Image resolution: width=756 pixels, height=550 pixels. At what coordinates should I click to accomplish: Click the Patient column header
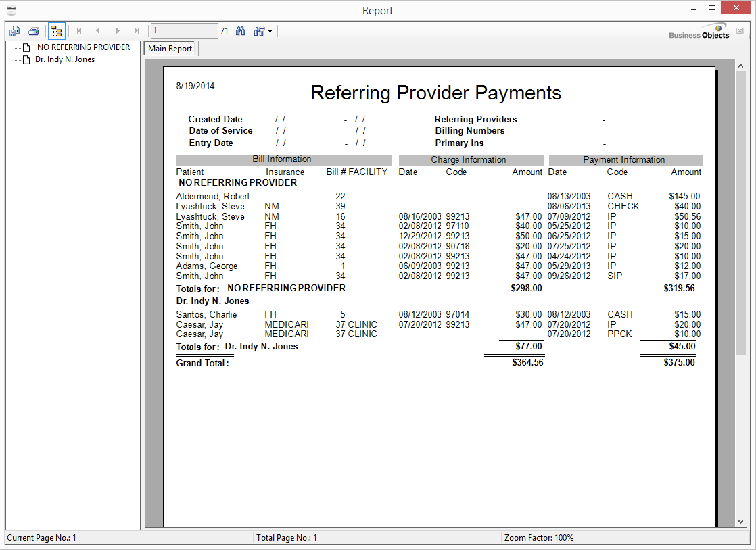tap(190, 172)
